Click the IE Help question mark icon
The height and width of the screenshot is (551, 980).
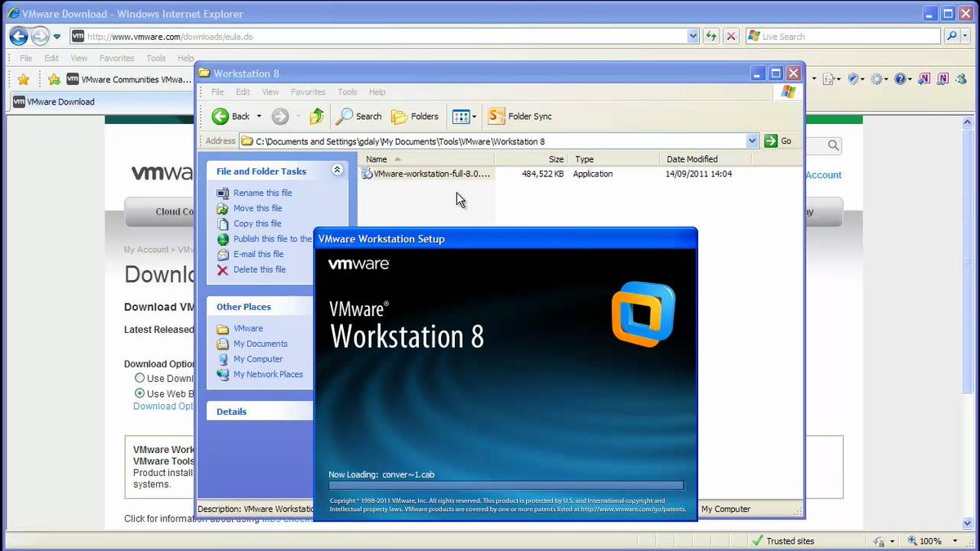pyautogui.click(x=900, y=79)
